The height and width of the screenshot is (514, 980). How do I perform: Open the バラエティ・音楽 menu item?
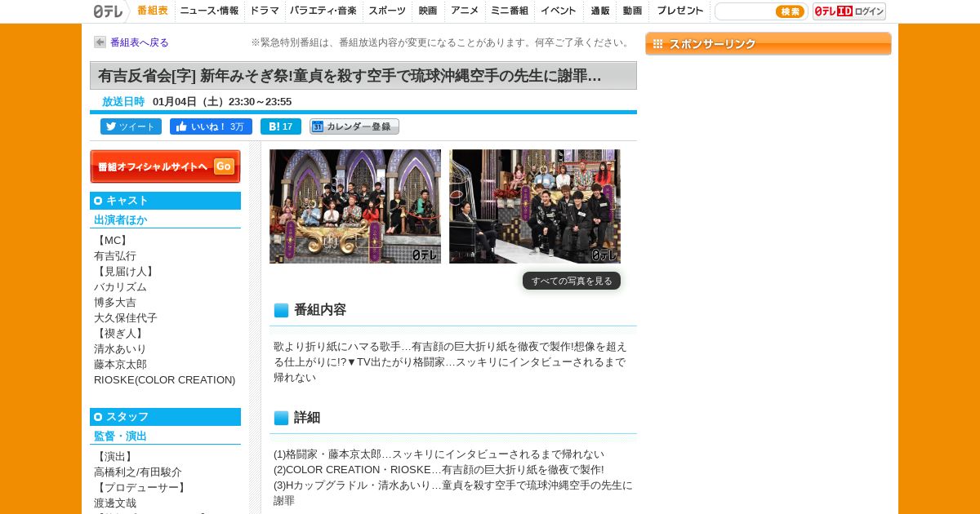[323, 11]
